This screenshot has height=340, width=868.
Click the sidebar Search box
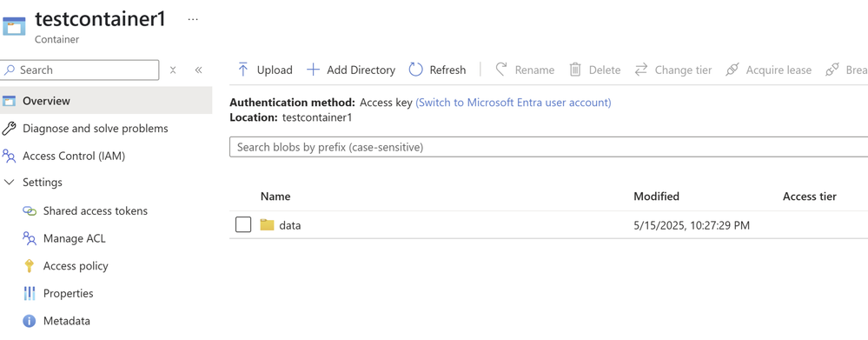(x=80, y=70)
